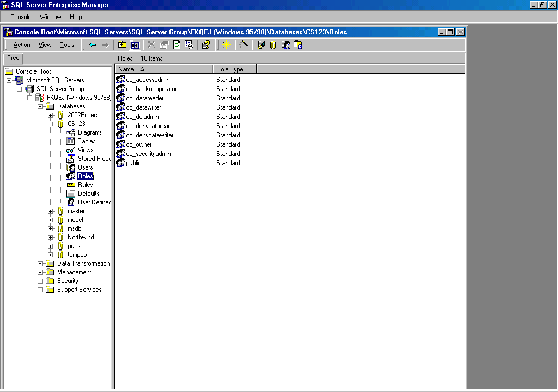558x392 pixels.
Task: Click the New (yellow star) toolbar icon
Action: 226,45
